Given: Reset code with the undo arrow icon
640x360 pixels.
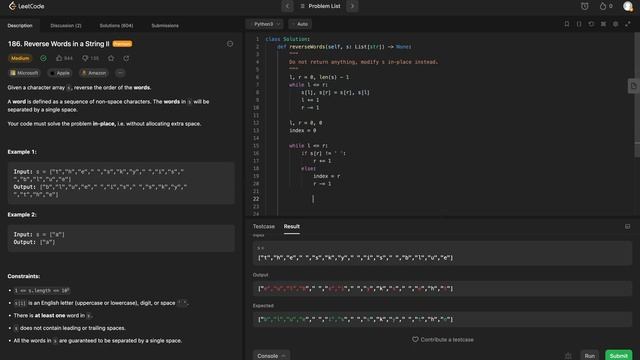Looking at the screenshot, I should point(591,24).
